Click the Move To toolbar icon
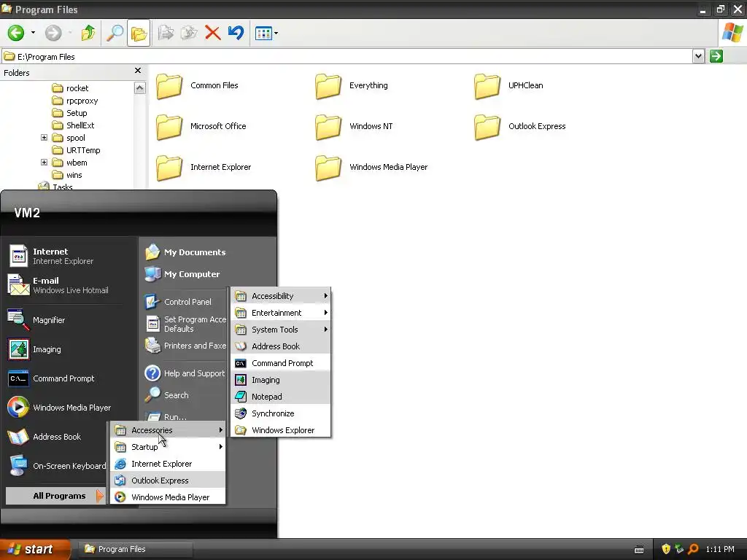 [166, 33]
